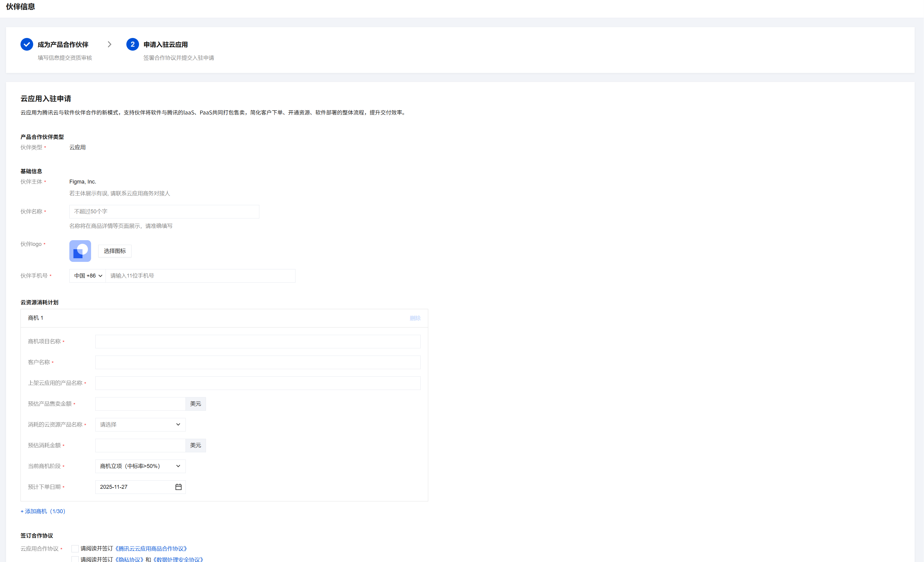Check the Tencent Cloud app agreement checkbox
Viewport: 924px width, 562px height.
coord(75,548)
